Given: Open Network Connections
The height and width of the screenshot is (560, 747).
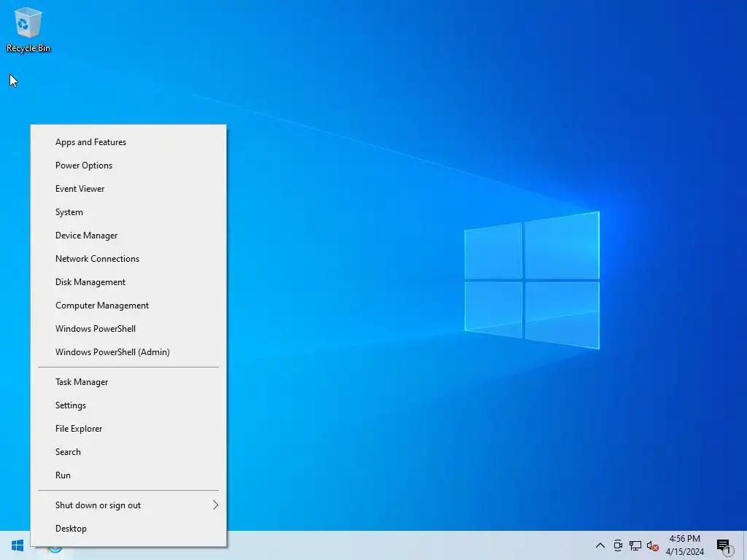Looking at the screenshot, I should coord(128,259).
